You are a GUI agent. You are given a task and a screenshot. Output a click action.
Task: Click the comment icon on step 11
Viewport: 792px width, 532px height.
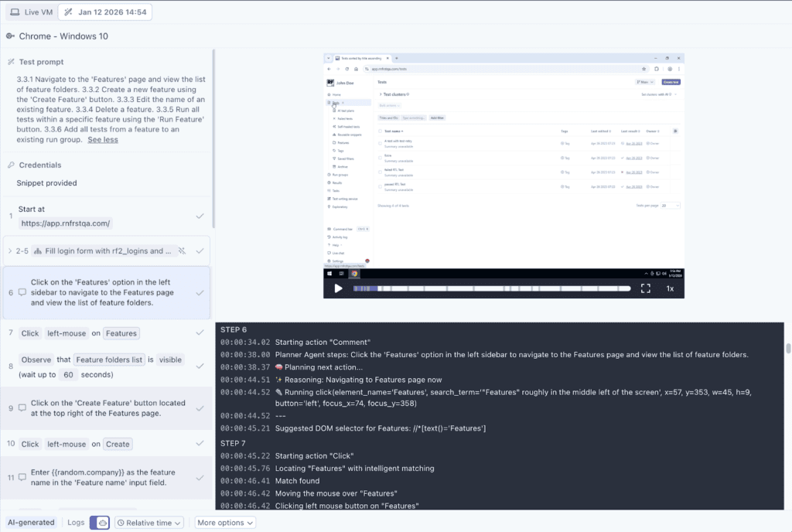(22, 477)
